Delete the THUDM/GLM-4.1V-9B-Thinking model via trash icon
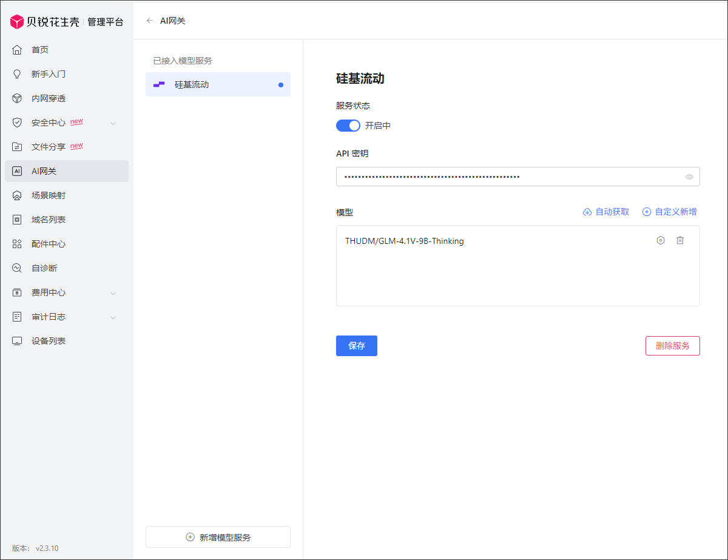The height and width of the screenshot is (560, 728). coord(680,240)
